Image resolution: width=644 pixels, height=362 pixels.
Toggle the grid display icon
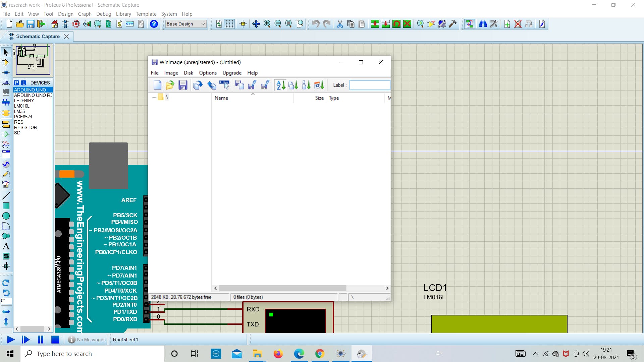[229, 24]
